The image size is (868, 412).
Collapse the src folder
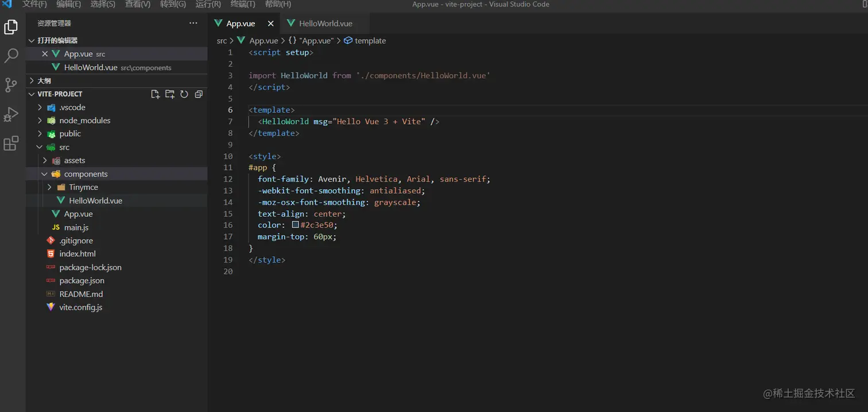pos(40,148)
